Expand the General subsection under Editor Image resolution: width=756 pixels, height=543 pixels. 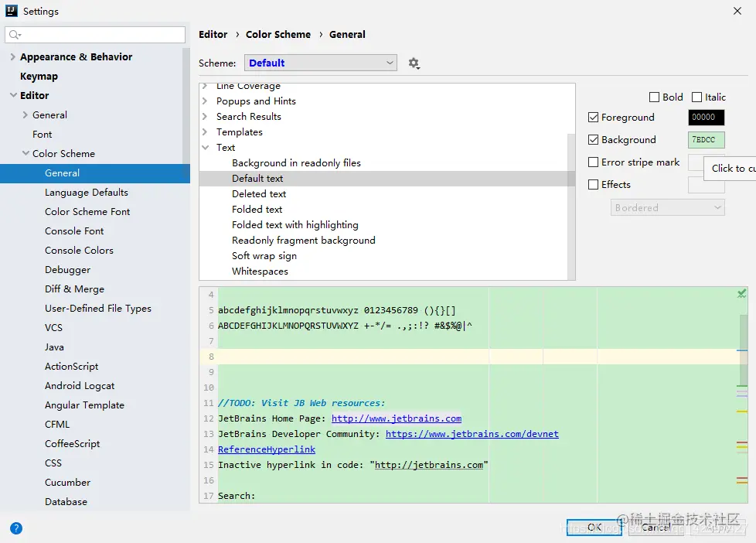[25, 115]
